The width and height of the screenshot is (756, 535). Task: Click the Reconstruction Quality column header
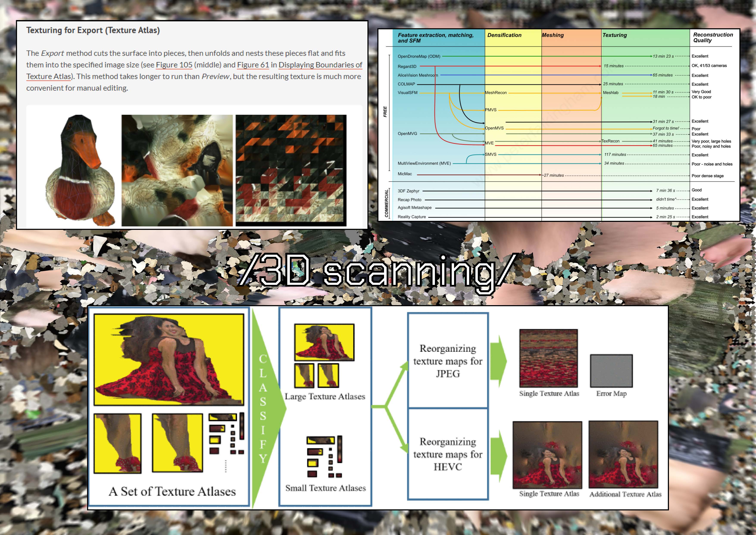(713, 37)
